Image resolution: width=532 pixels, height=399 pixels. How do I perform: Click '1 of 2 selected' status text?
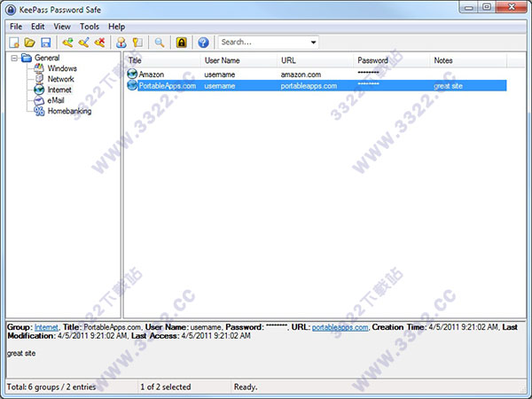[x=166, y=387]
